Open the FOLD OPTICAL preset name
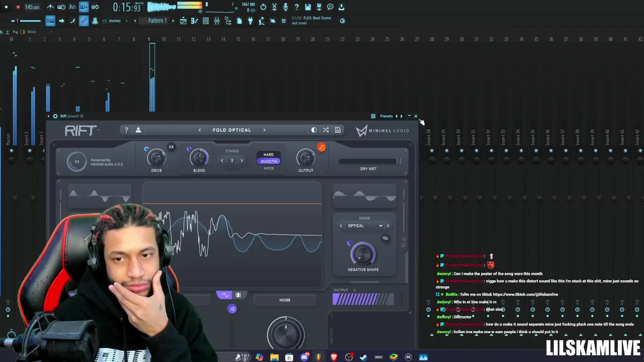The image size is (644, 362). (x=231, y=130)
